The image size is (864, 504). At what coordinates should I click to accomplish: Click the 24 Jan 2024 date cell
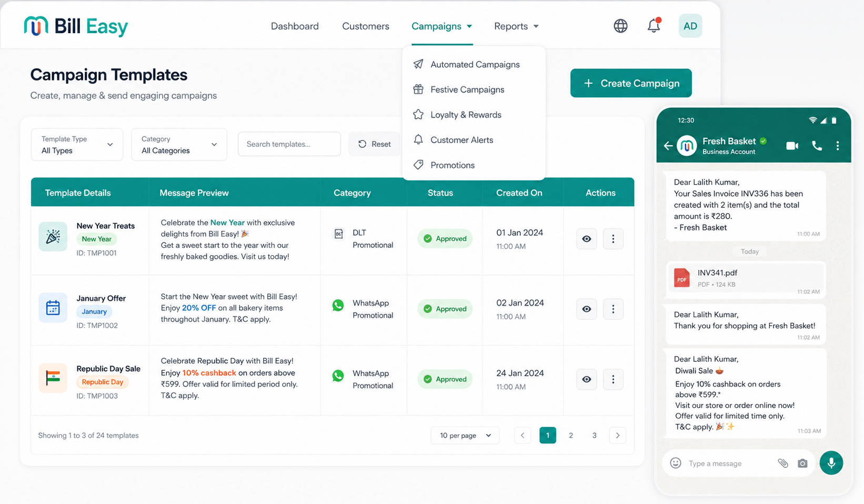[520, 373]
